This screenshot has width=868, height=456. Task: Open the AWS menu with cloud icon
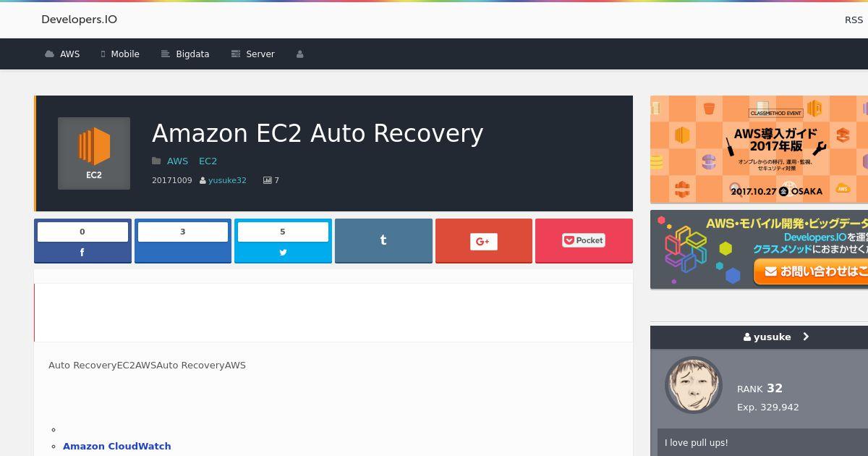click(62, 54)
